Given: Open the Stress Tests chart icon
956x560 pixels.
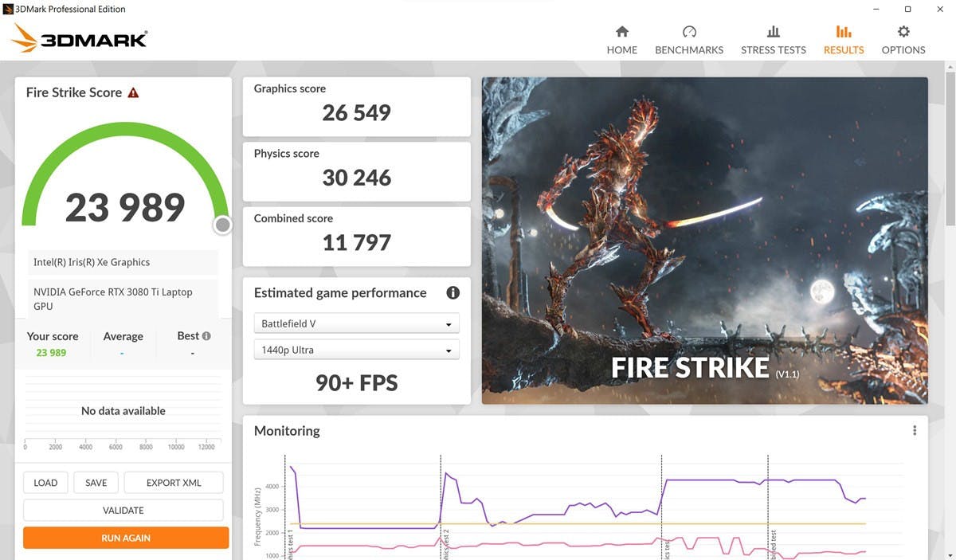Looking at the screenshot, I should click(x=773, y=32).
